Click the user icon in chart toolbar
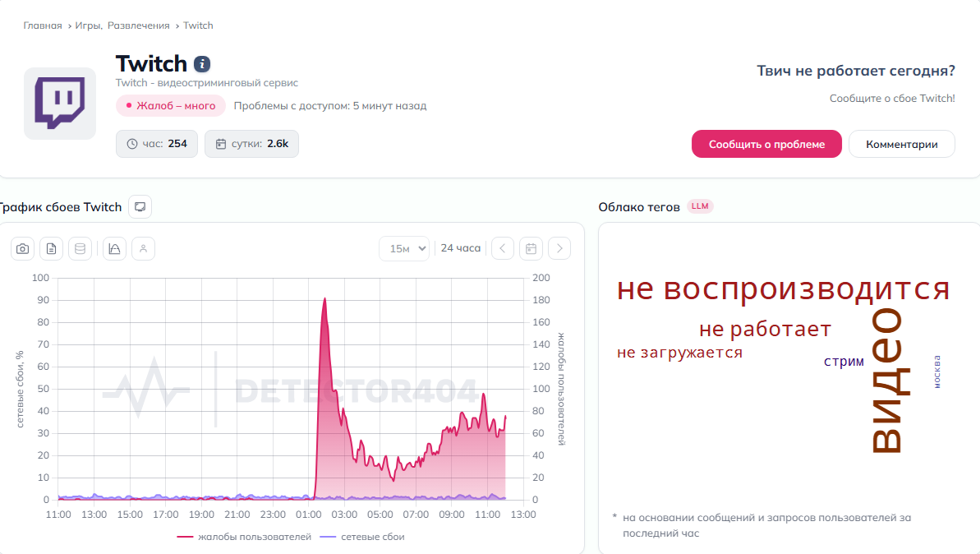980x554 pixels. pyautogui.click(x=143, y=249)
